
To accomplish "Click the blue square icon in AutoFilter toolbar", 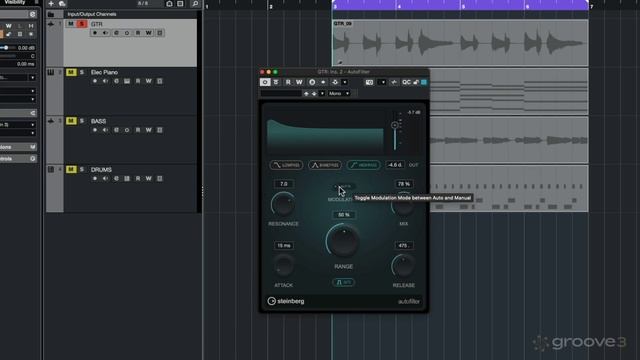I will click(x=424, y=82).
